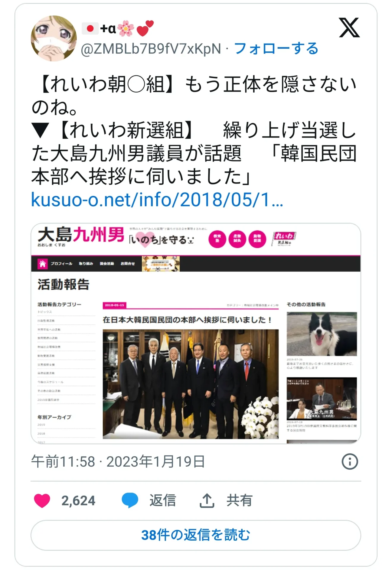The image size is (392, 570).
Task: Select 国会活動 in the site navigation
Action: click(107, 264)
